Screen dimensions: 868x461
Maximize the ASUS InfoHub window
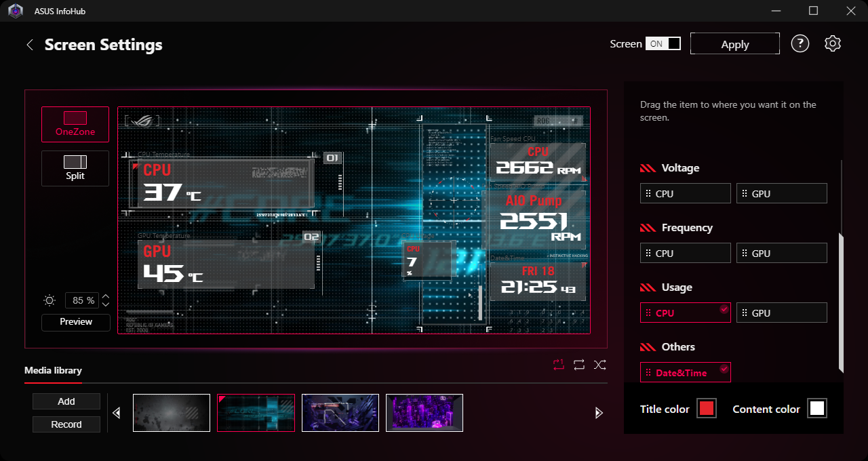click(813, 11)
